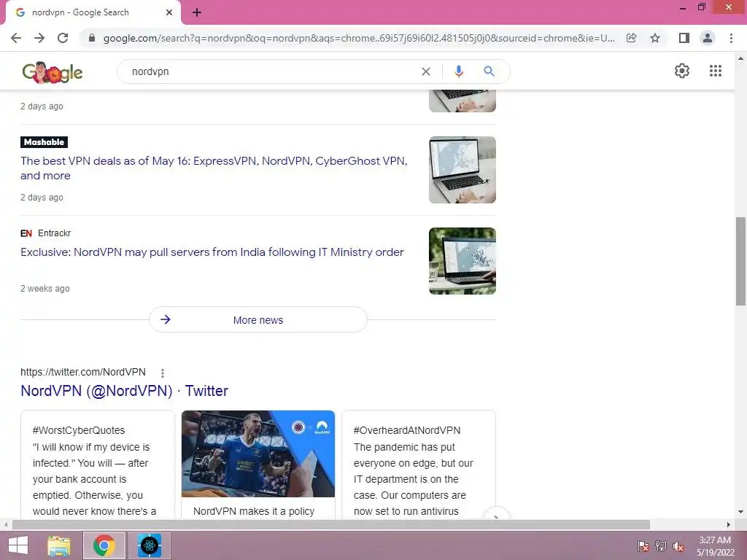Open the Entrackr NordVPN India article
This screenshot has width=747, height=560.
coord(212,252)
